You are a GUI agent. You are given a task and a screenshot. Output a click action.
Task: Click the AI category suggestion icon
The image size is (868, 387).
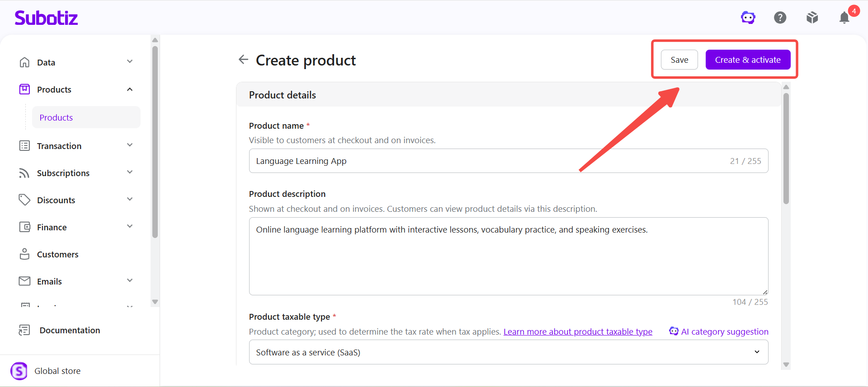click(x=674, y=331)
